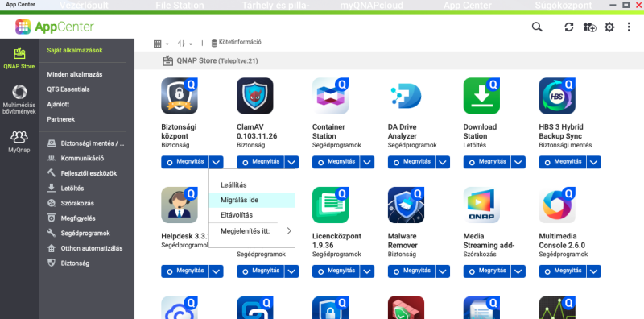
Task: Click Megnyitás for DA Drive Analyzer
Action: coord(411,162)
